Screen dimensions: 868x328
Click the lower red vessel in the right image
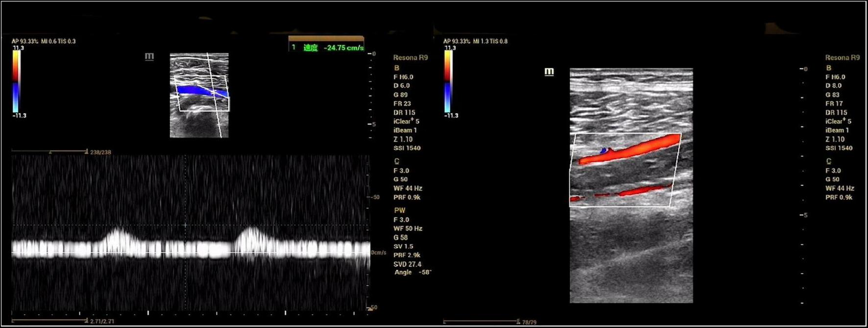(x=637, y=191)
